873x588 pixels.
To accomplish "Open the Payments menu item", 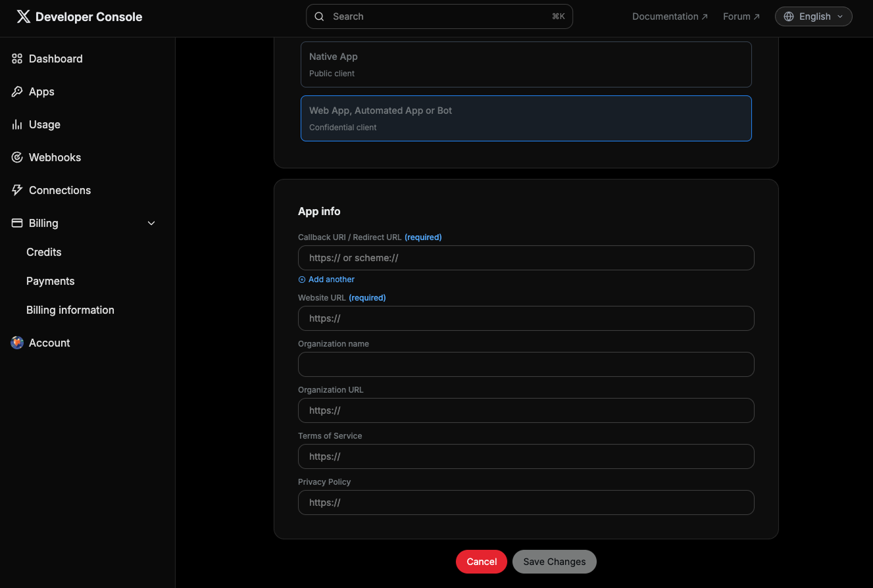I will point(51,281).
